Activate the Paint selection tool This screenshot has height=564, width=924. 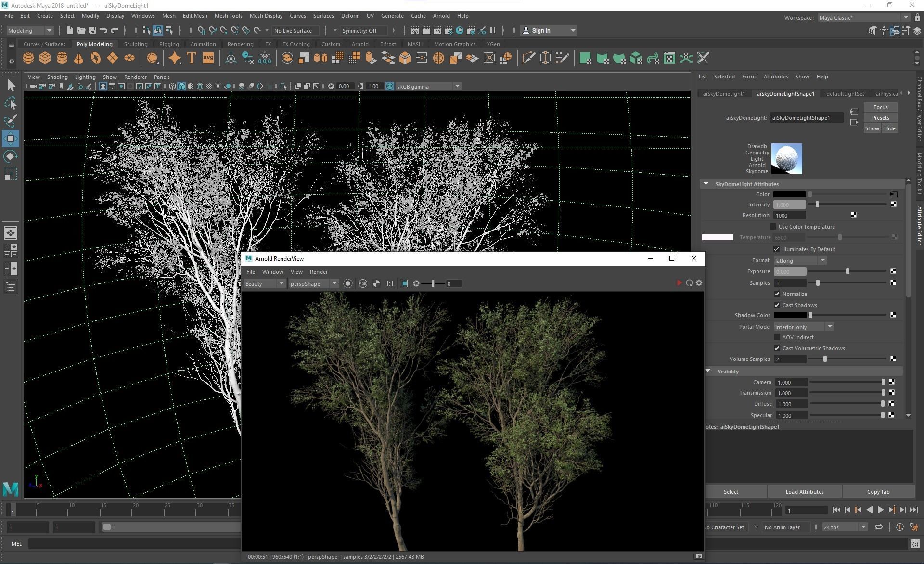(11, 120)
